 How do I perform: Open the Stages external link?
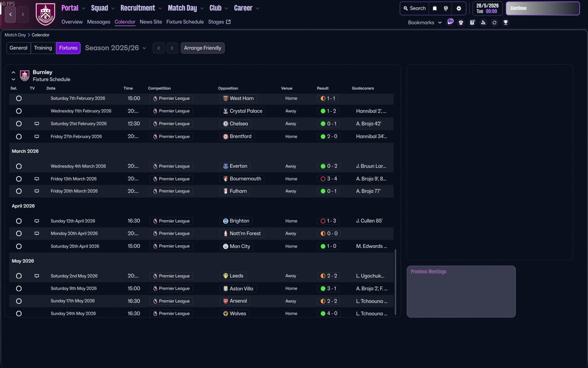[x=220, y=22]
